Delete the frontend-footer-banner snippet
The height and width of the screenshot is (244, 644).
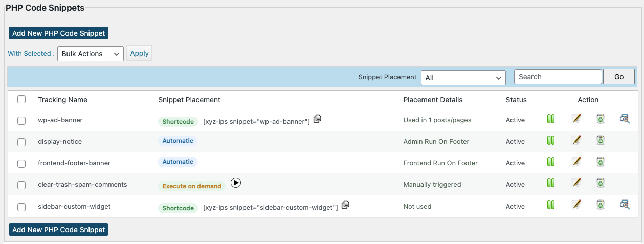601,162
